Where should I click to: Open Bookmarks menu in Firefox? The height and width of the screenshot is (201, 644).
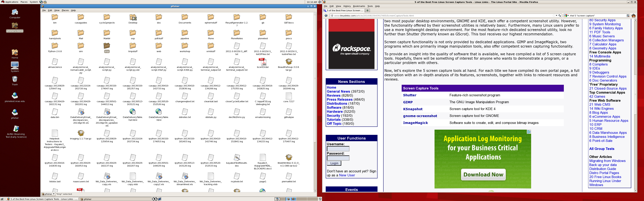[x=359, y=6]
